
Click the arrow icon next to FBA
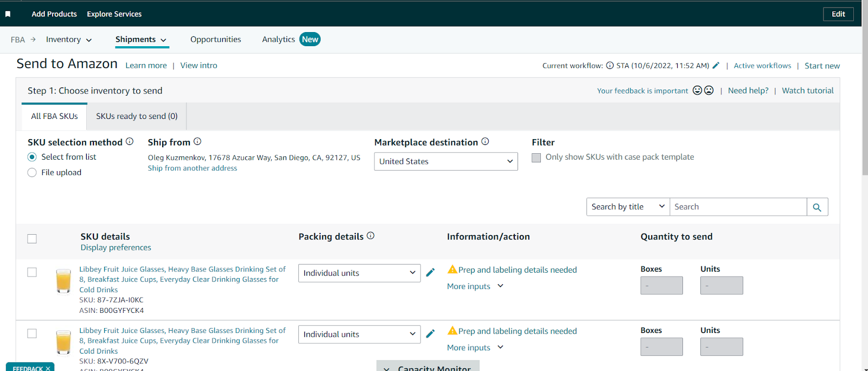[x=33, y=40]
